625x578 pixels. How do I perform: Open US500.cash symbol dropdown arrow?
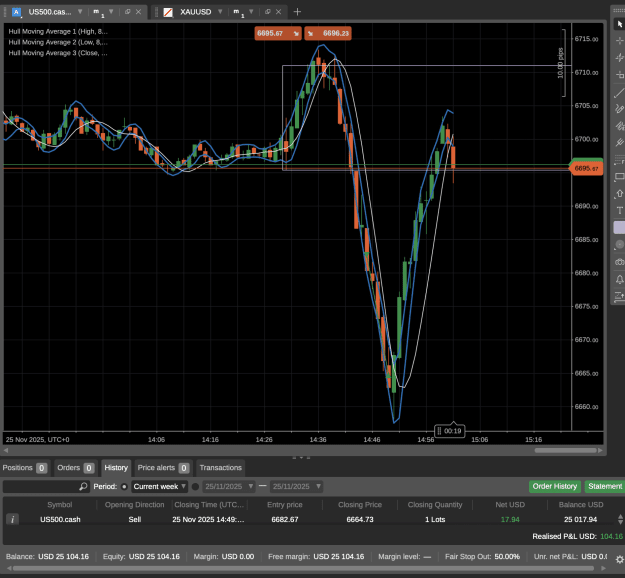[80, 12]
